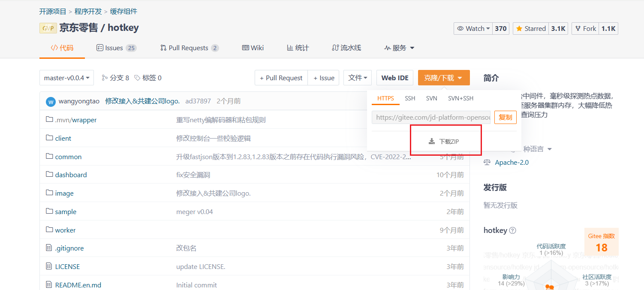Open Web IDE

[395, 78]
